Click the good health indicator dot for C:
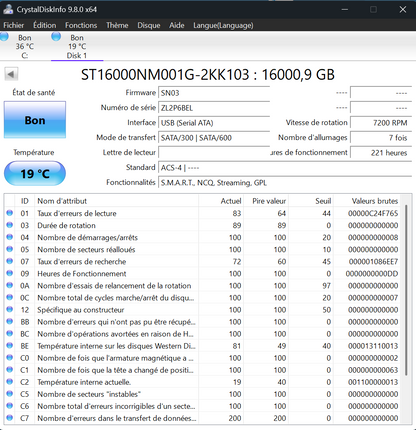Screen dimensions: 416x430 coord(4,36)
